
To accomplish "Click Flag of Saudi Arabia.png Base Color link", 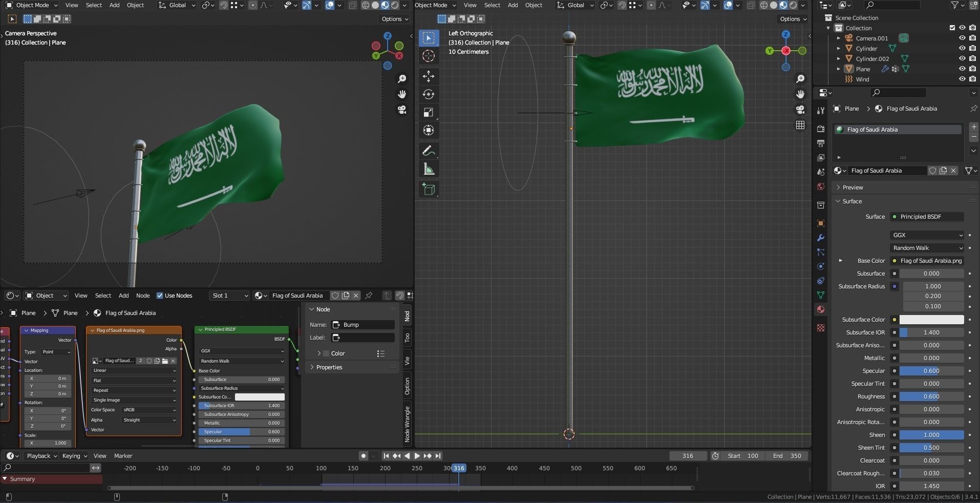I will point(927,261).
